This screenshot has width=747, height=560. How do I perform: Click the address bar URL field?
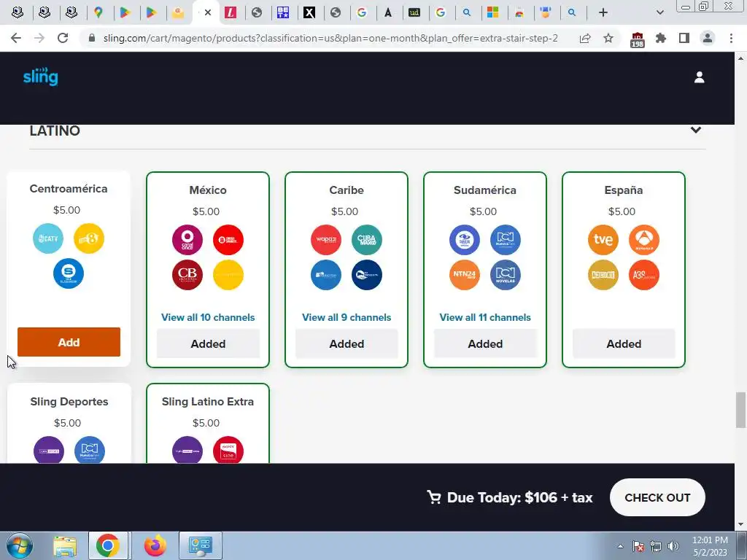(x=330, y=38)
